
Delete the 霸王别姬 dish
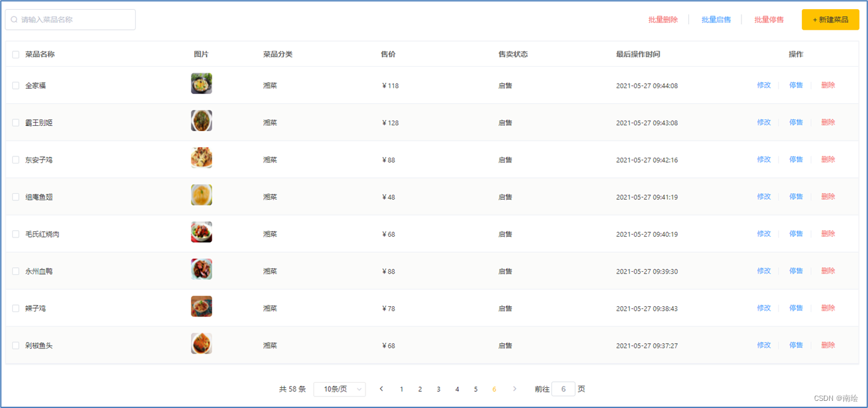[828, 122]
